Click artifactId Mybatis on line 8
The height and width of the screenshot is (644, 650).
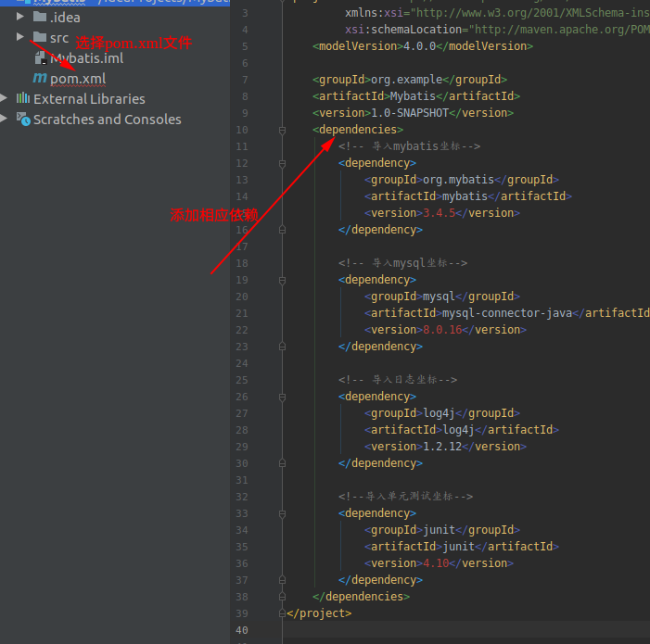tap(413, 96)
